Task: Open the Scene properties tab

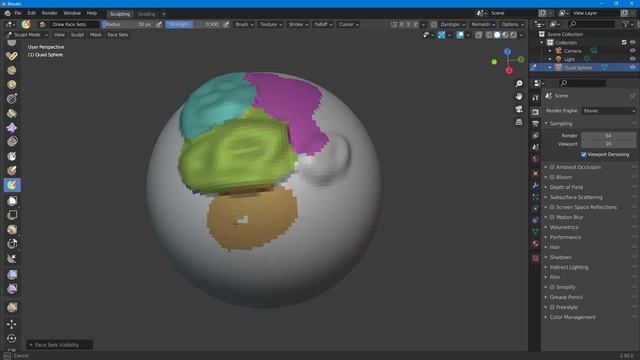Action: (536, 147)
